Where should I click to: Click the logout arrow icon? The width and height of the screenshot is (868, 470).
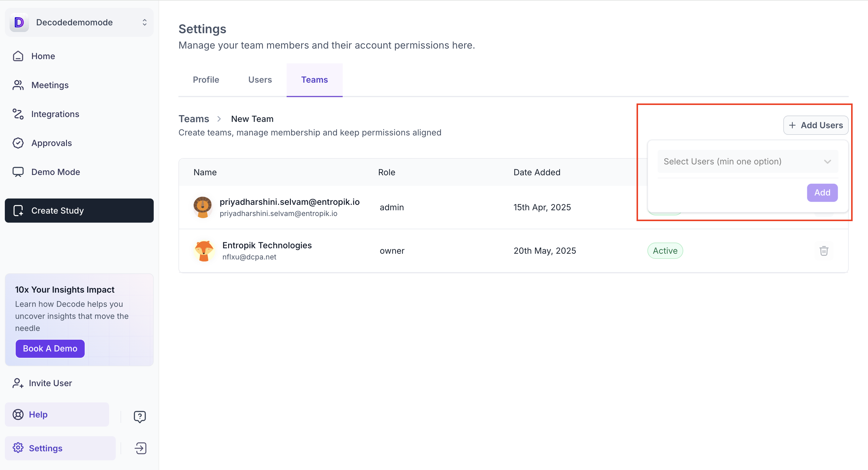pyautogui.click(x=140, y=448)
